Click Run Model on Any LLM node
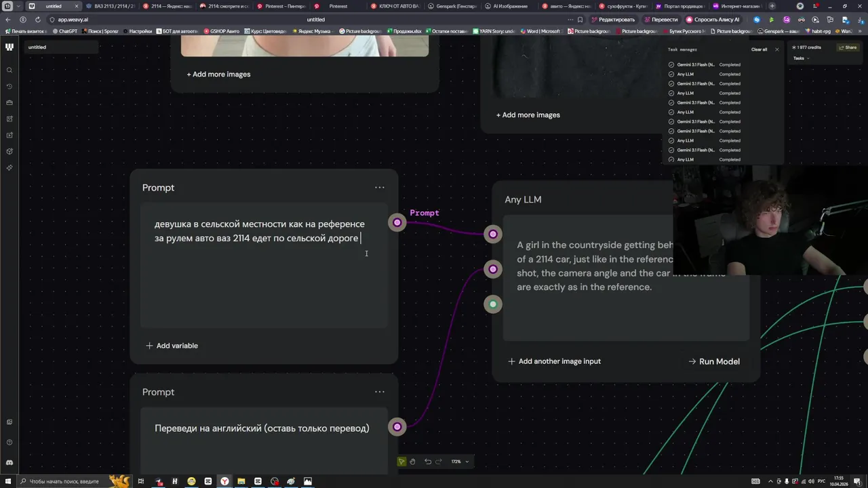The image size is (868, 488). (714, 361)
